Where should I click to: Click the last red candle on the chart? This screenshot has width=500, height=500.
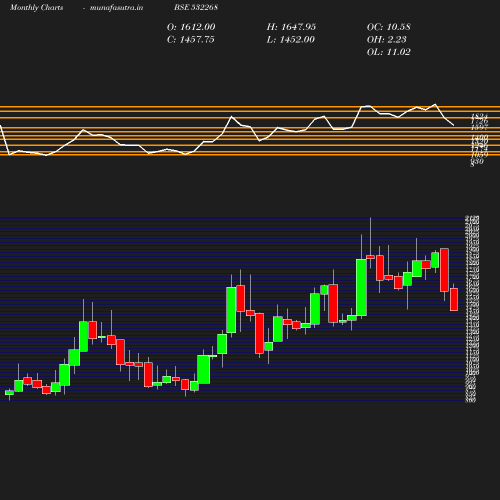click(454, 299)
